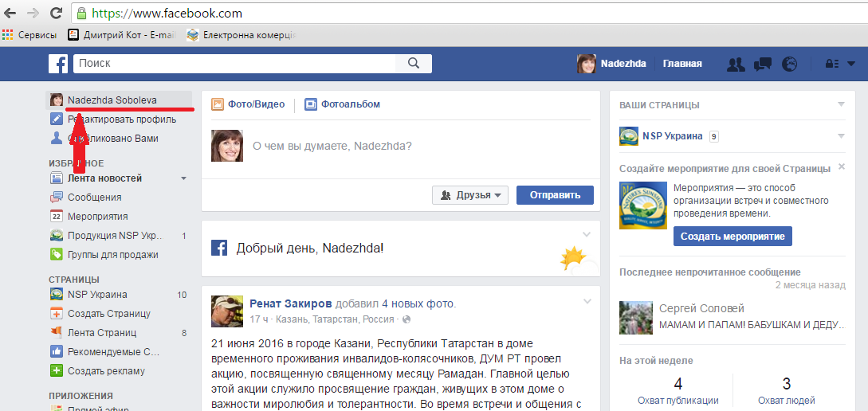Screen dimensions: 868x411
Task: Click the Создать рекламу green plus icon
Action: coord(57,371)
